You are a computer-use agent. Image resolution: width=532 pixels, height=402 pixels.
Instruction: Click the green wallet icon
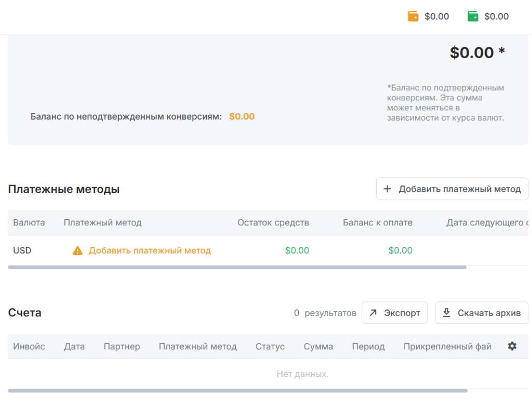pyautogui.click(x=473, y=17)
